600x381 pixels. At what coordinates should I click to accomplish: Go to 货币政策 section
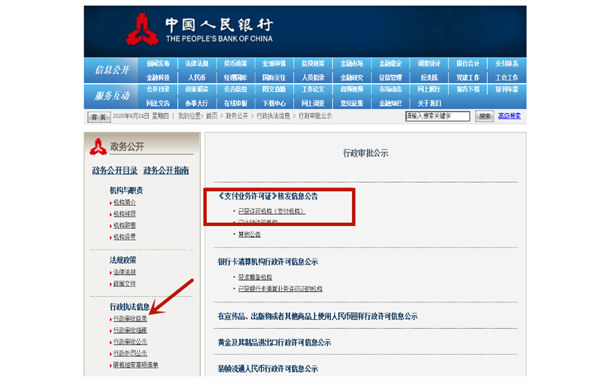pos(235,64)
